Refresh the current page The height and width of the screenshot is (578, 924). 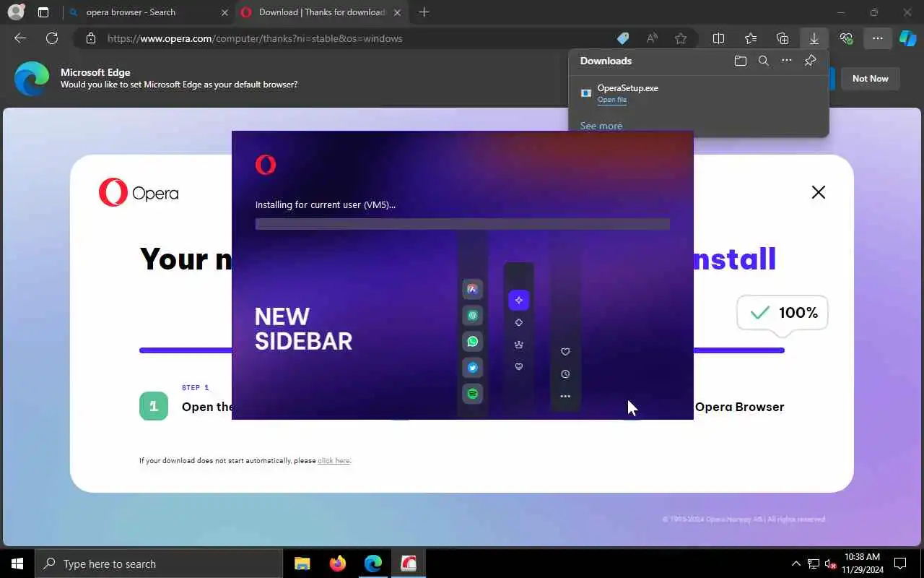point(52,38)
